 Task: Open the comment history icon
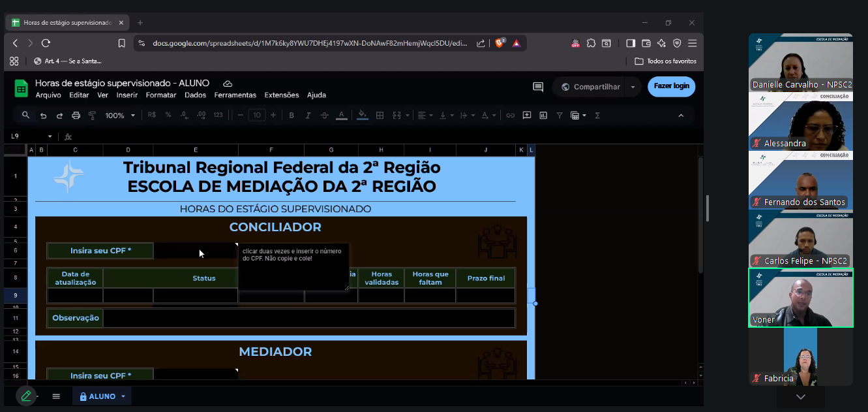538,87
